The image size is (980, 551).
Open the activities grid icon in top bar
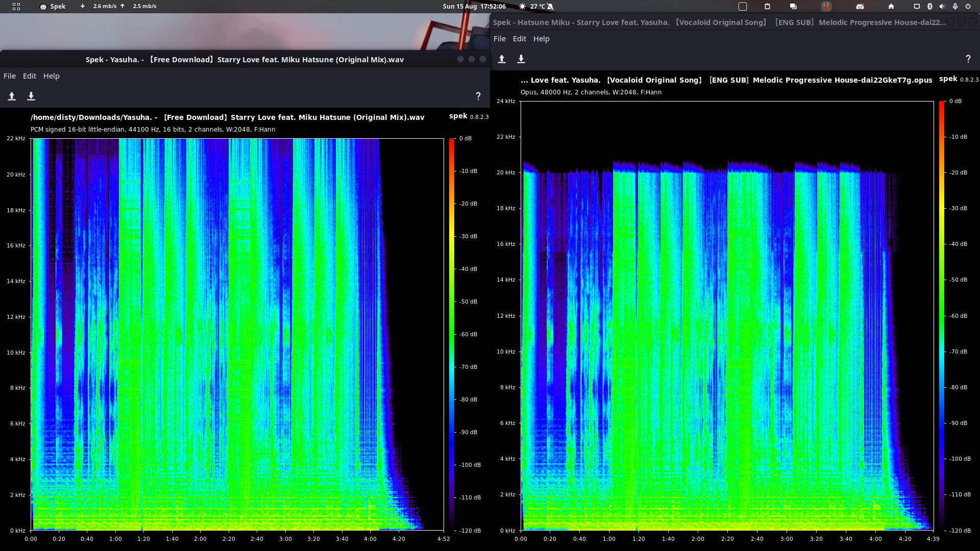point(16,7)
